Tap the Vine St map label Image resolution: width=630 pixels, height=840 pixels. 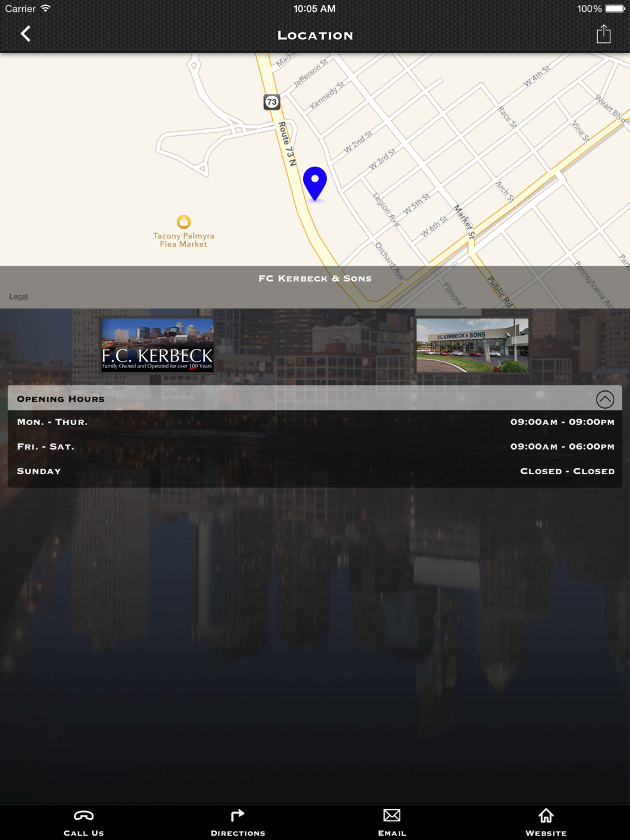click(581, 131)
